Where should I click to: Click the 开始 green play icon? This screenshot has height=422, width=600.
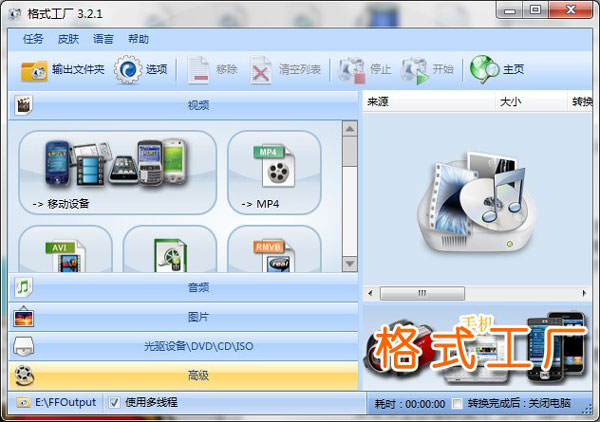(414, 71)
